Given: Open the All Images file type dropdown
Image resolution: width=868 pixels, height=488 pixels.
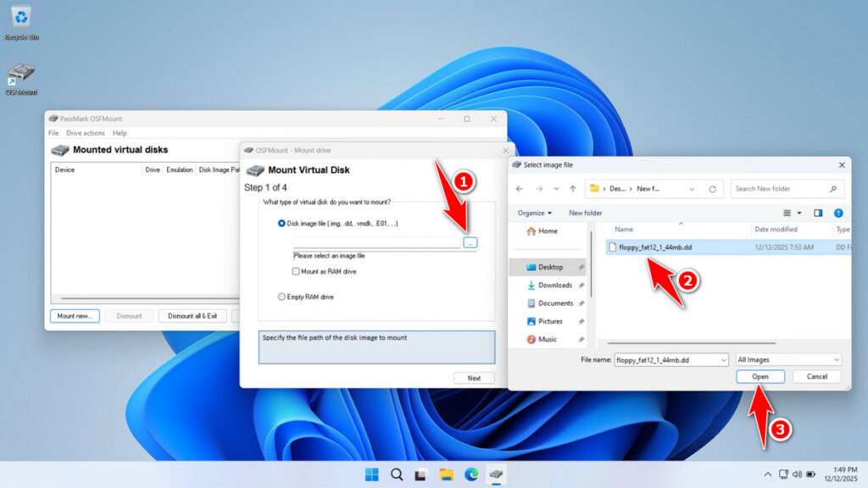Looking at the screenshot, I should click(x=788, y=359).
